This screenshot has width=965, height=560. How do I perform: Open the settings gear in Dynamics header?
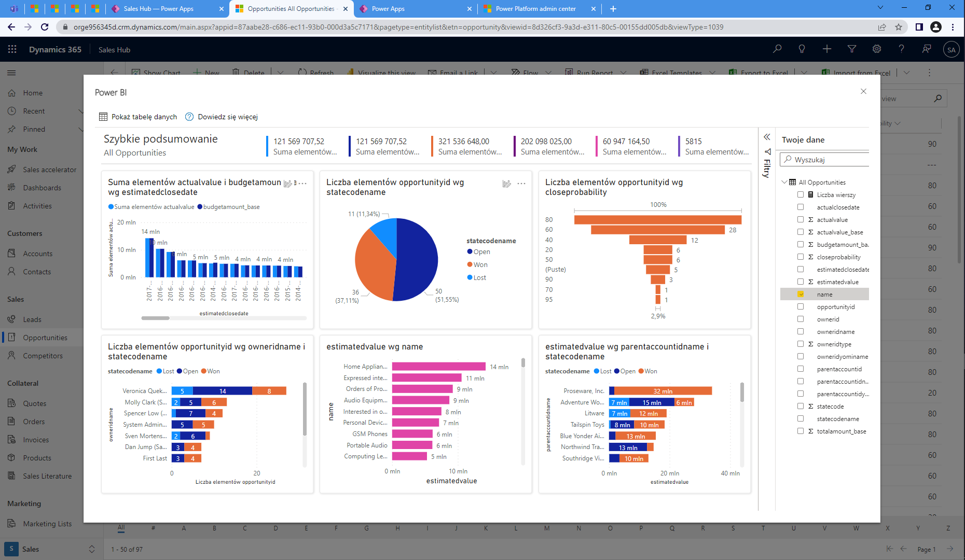click(877, 49)
